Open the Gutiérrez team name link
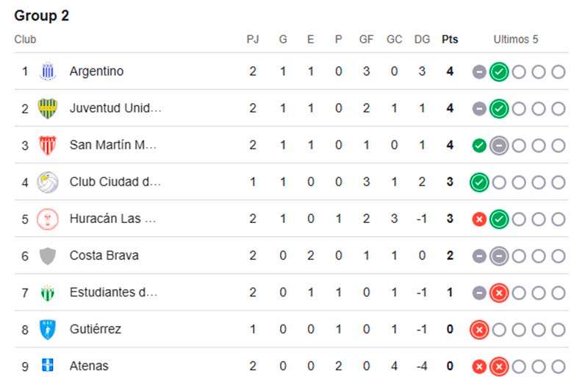The width and height of the screenshot is (588, 390). coord(96,329)
